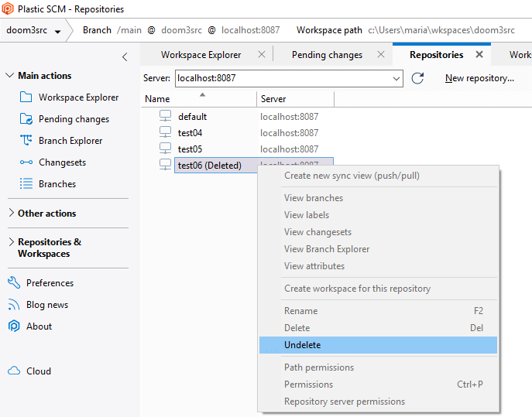This screenshot has height=417, width=532.
Task: Open Branches link in Main actions
Action: [x=57, y=184]
